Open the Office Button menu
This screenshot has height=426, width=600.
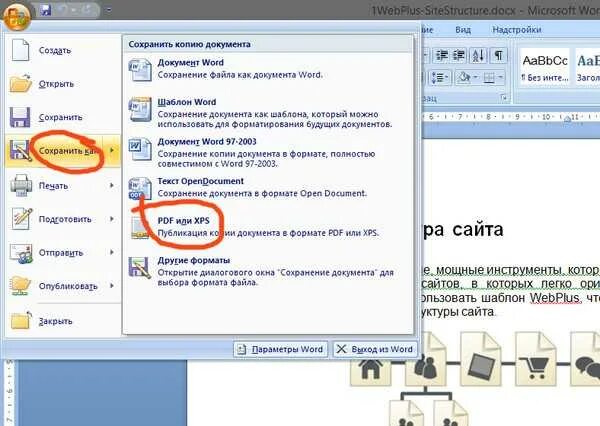[x=17, y=16]
